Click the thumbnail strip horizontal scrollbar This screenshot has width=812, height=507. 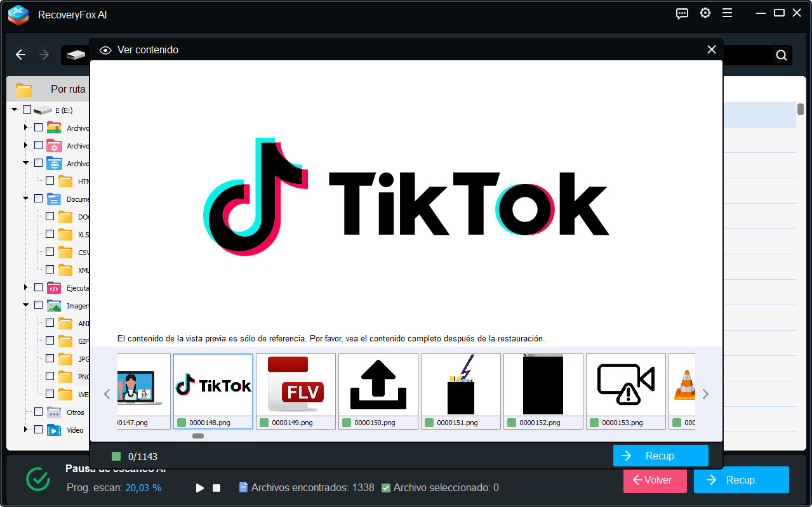click(198, 436)
